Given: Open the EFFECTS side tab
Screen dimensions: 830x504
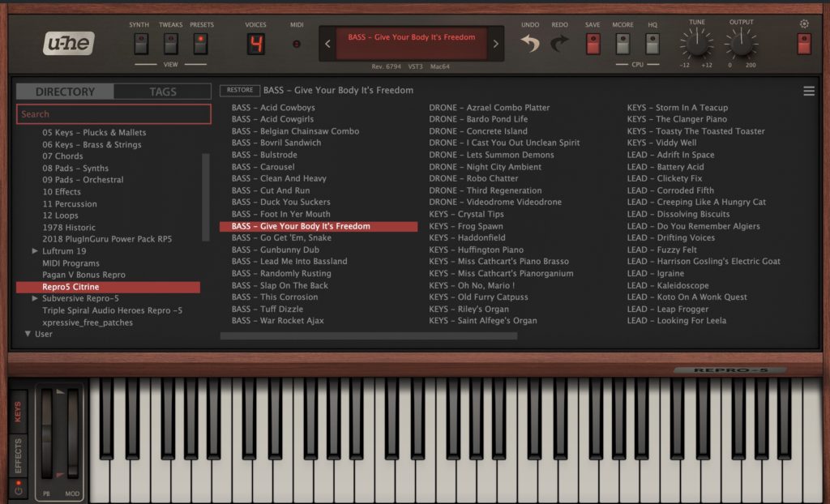Looking at the screenshot, I should 19,456.
